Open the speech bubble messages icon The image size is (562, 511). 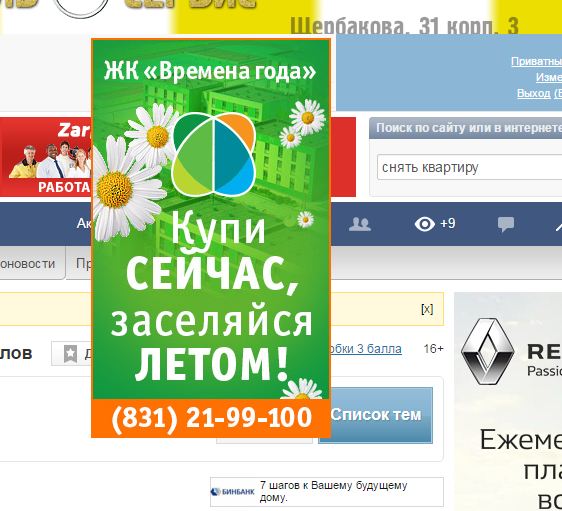click(x=506, y=225)
